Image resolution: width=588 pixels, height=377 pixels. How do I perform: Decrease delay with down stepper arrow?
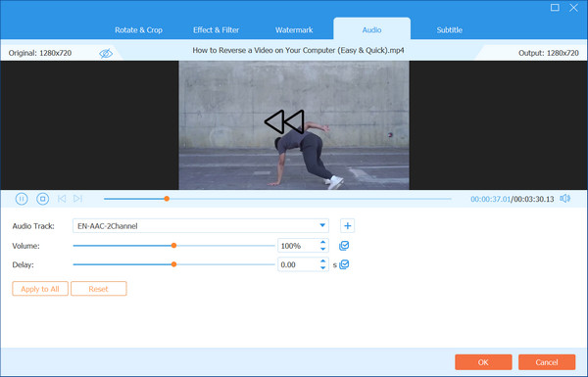(322, 268)
